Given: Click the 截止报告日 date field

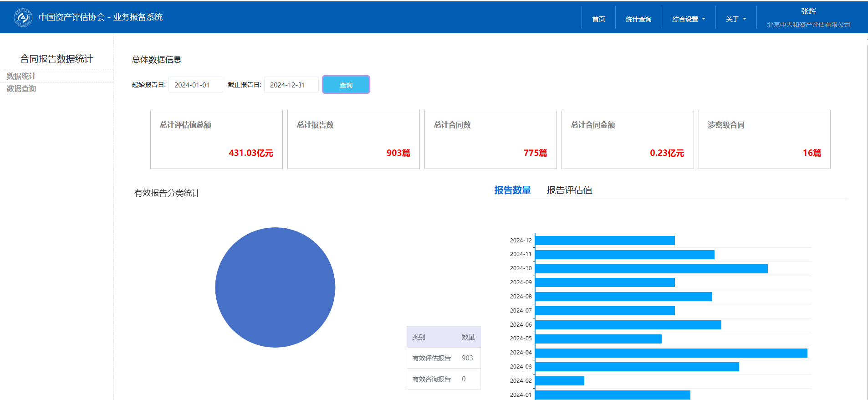Looking at the screenshot, I should 291,85.
